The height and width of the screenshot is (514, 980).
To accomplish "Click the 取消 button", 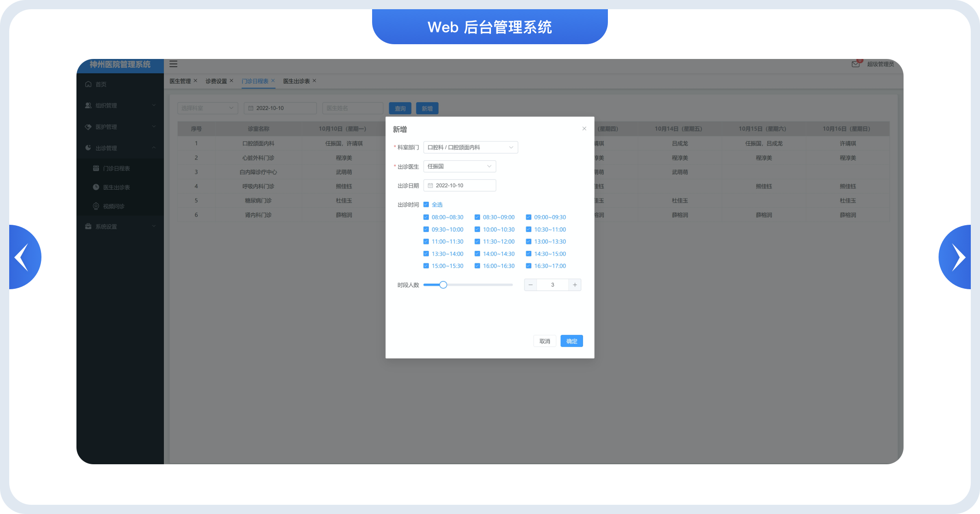I will point(544,341).
